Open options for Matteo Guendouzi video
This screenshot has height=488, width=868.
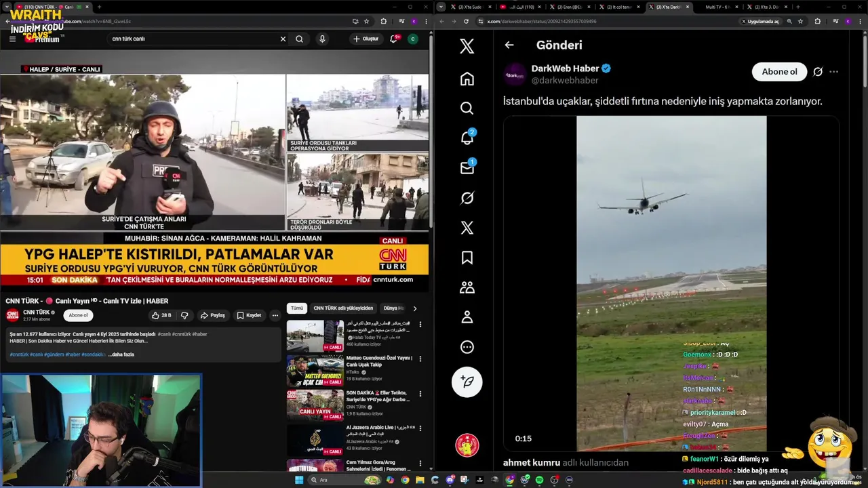[420, 359]
